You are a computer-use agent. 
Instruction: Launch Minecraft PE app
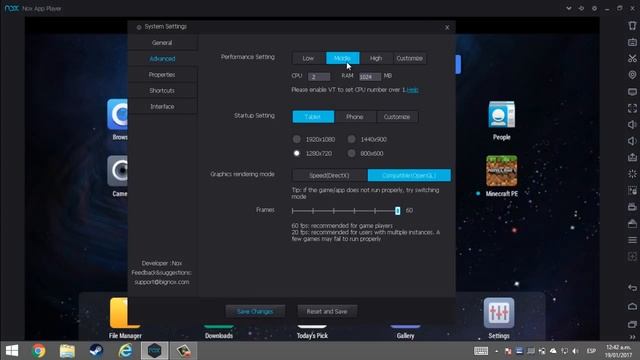click(x=501, y=171)
